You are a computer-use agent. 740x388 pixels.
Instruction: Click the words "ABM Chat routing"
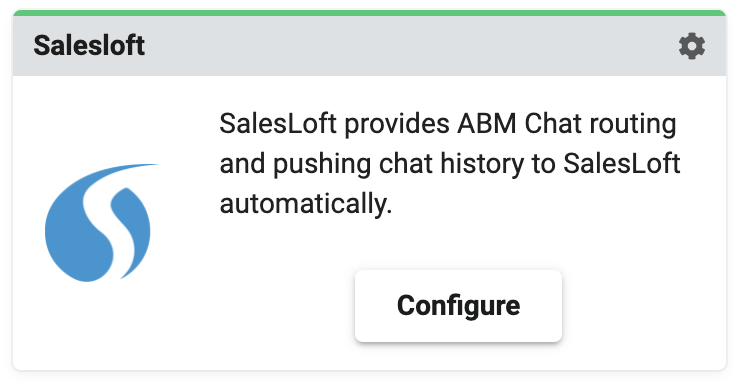566,124
